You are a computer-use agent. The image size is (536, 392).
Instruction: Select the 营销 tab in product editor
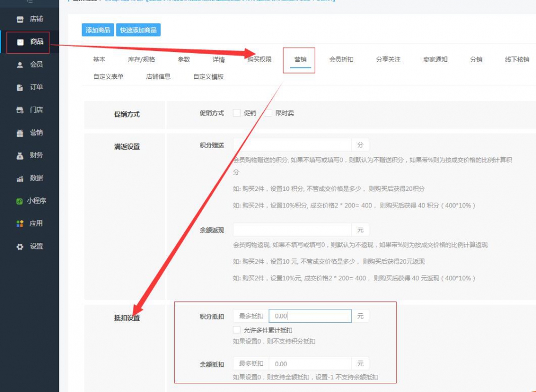coord(301,60)
